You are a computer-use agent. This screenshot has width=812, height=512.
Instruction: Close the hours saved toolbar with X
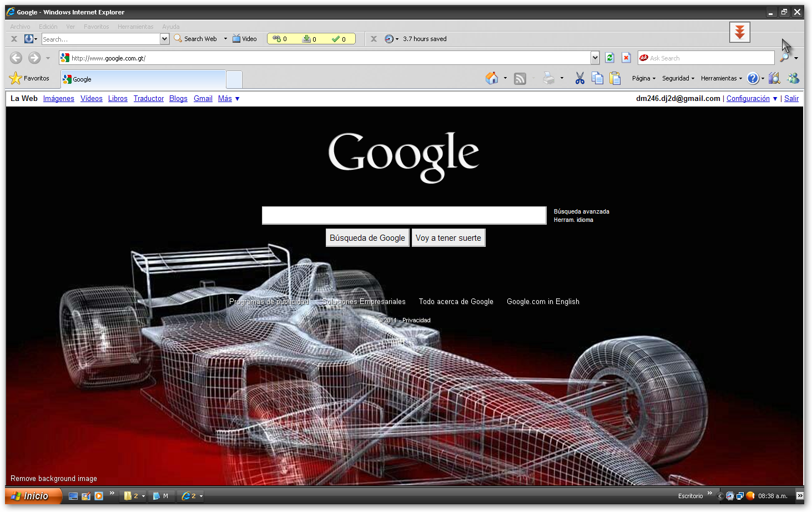374,39
